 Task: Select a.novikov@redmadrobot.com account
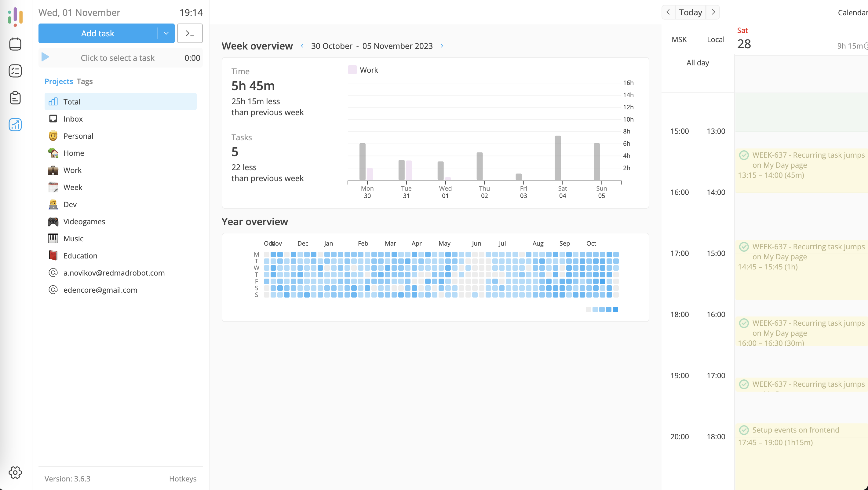(120, 272)
